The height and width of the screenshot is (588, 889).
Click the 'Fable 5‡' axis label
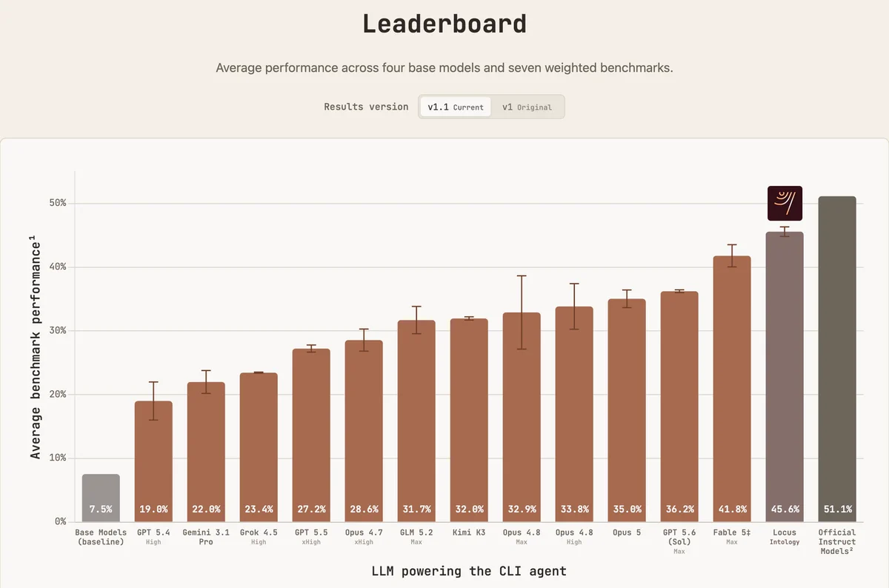732,532
